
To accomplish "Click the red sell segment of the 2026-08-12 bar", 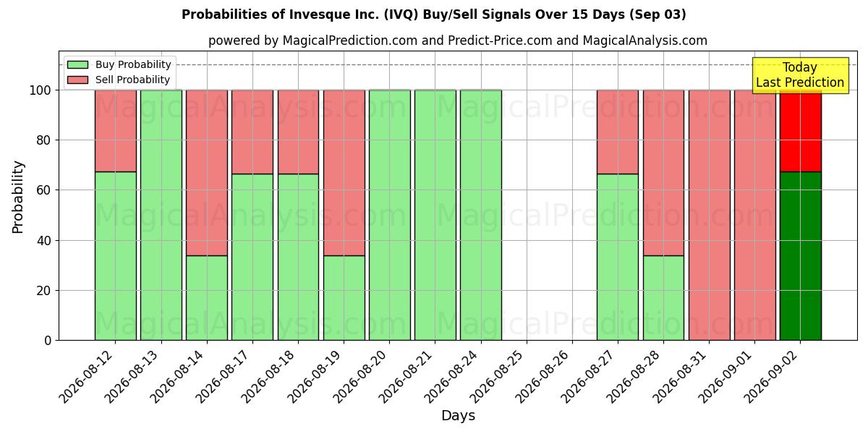I will click(116, 131).
